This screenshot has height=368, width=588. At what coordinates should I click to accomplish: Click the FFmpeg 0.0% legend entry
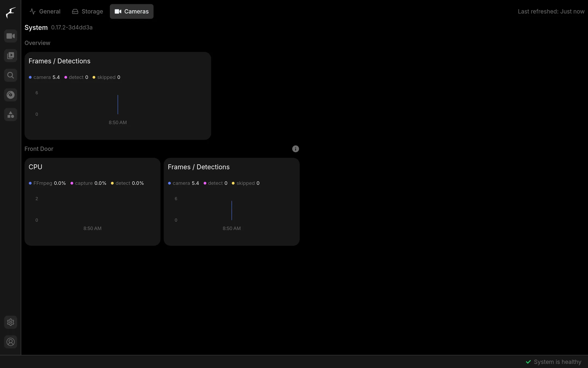coord(47,183)
